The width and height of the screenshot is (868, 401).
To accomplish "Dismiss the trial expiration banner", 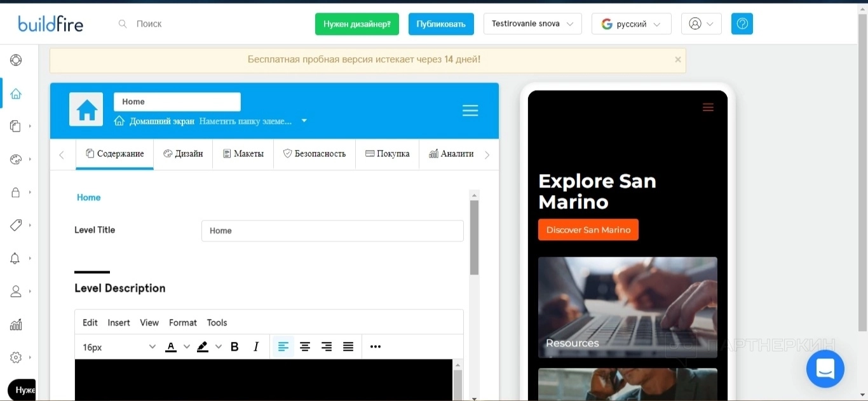I will tap(678, 60).
